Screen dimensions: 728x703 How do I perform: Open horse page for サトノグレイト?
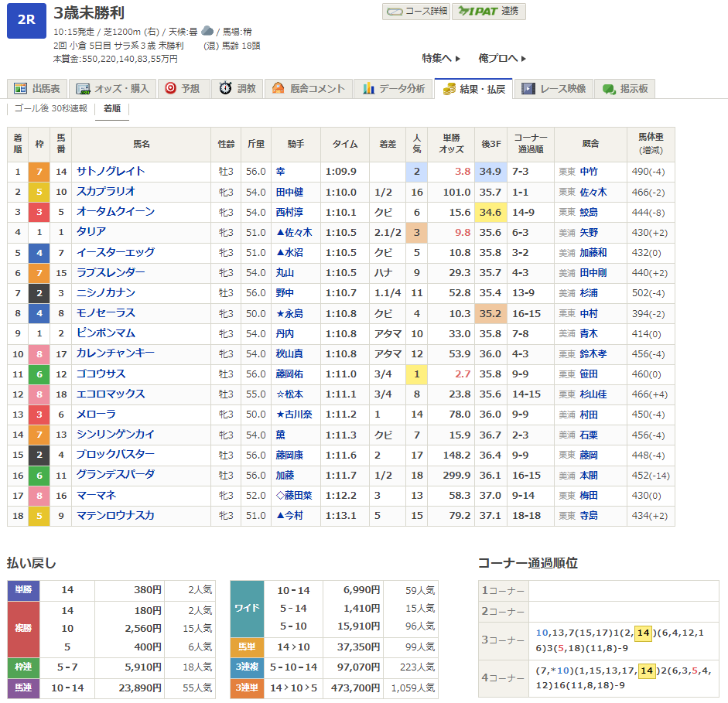click(x=111, y=172)
